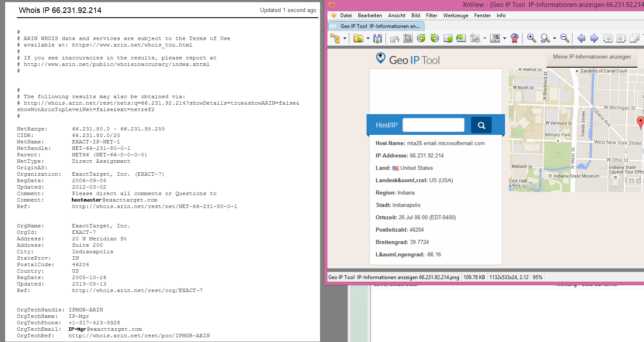The image size is (644, 342).
Task: Click the Updated 1 second ago text
Action: click(288, 10)
